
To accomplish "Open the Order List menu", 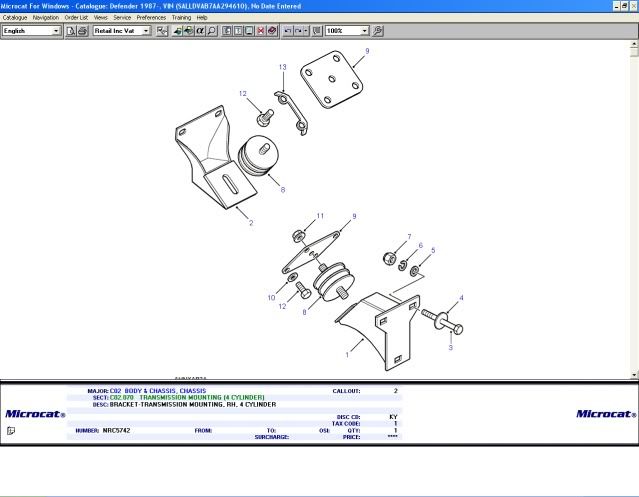I will tap(76, 18).
